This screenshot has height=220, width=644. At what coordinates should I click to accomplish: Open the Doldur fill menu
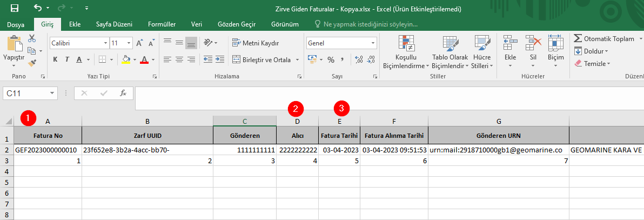591,51
